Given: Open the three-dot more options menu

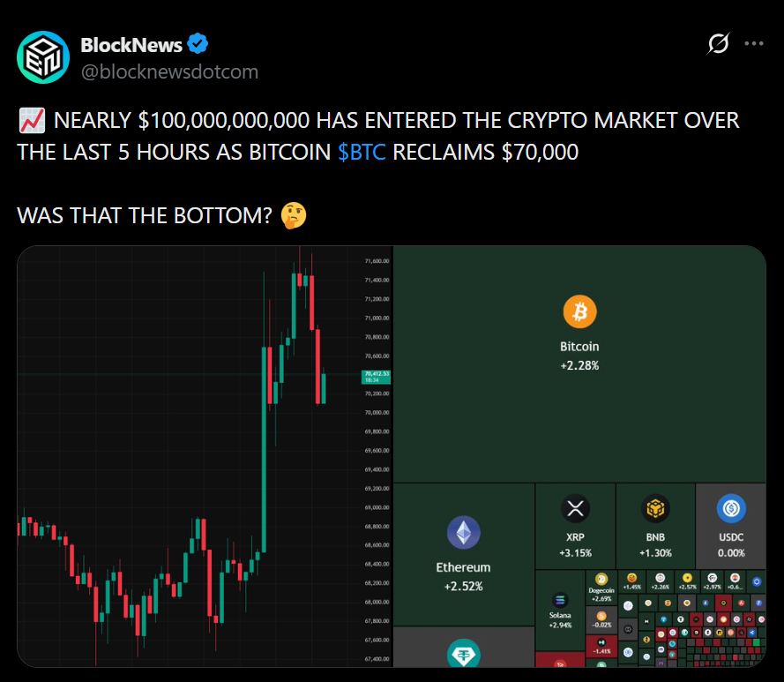Looking at the screenshot, I should click(x=754, y=43).
